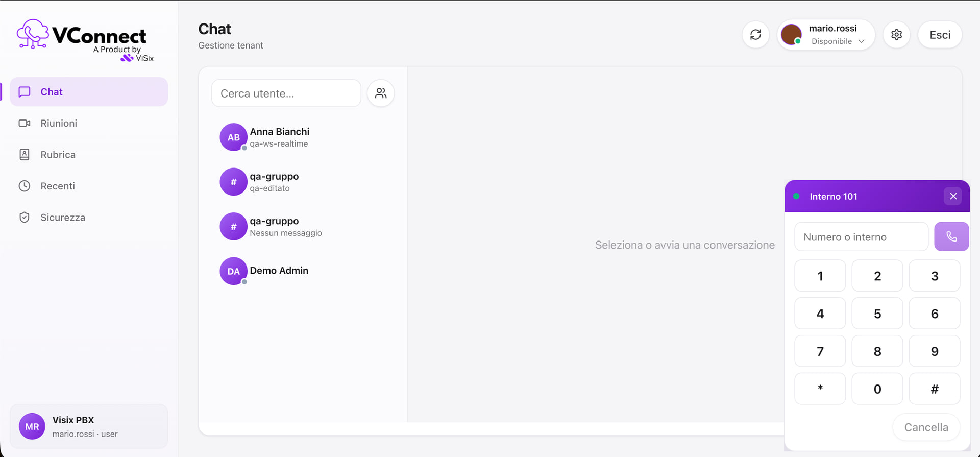Log out with the Esci button
Viewport: 980px width, 457px height.
point(940,35)
